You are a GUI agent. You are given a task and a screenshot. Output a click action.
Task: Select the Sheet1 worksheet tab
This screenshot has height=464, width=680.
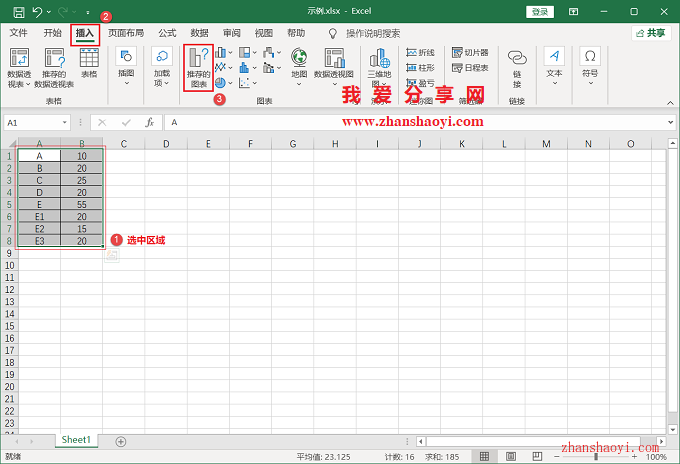tap(76, 440)
